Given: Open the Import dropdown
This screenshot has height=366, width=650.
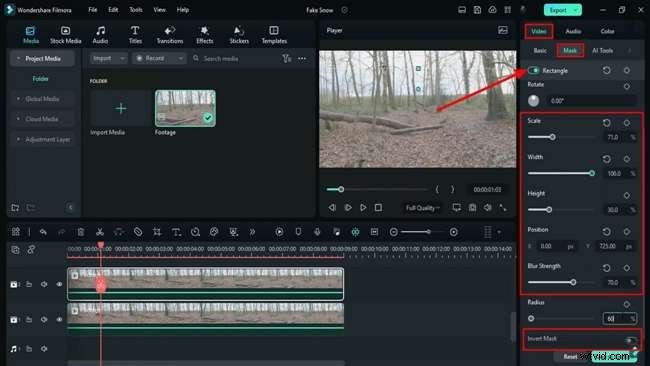Looking at the screenshot, I should [x=109, y=58].
